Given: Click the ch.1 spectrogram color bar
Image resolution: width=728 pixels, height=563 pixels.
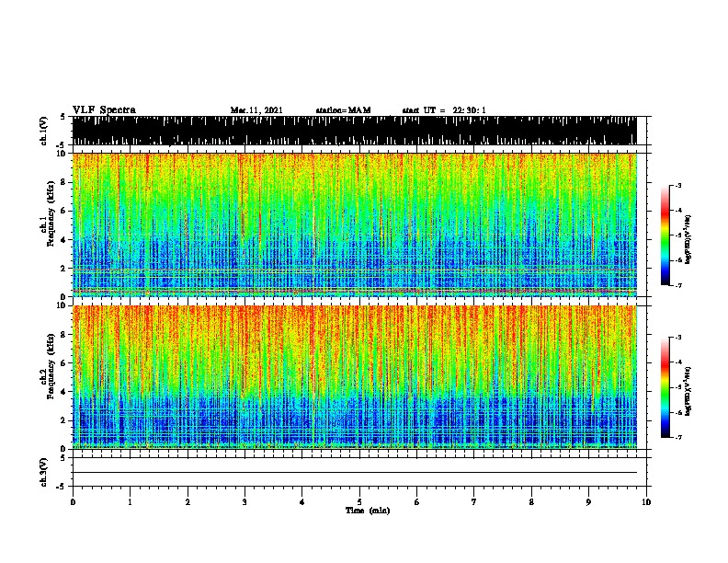Looking at the screenshot, I should click(x=665, y=236).
